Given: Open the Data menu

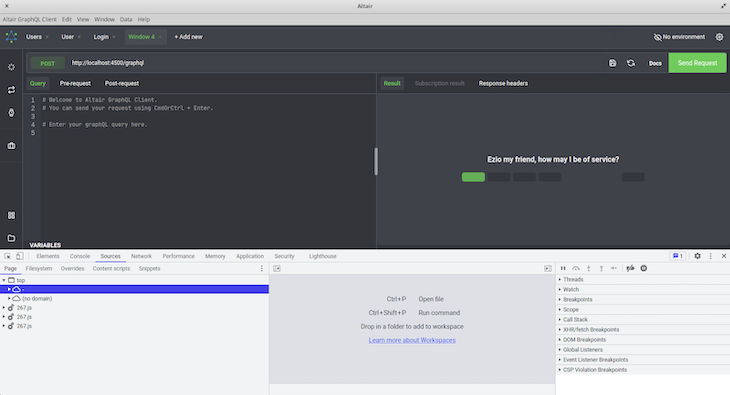Looking at the screenshot, I should pyautogui.click(x=126, y=20).
